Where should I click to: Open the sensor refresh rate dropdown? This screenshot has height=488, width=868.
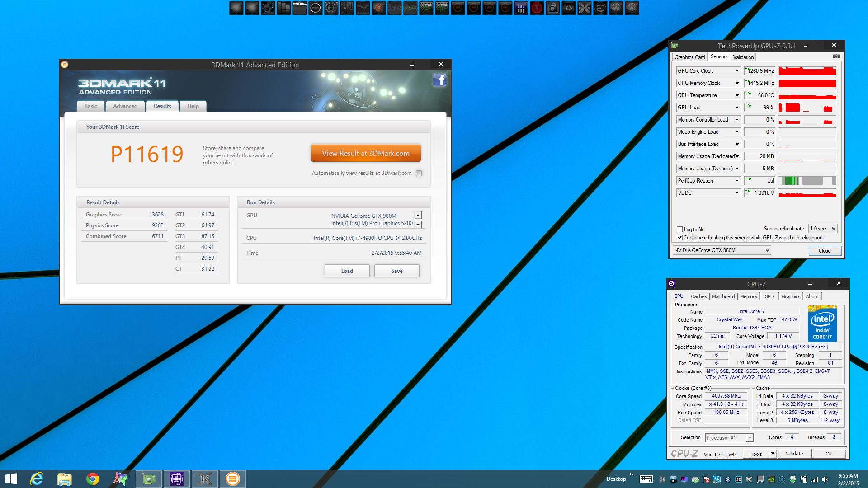pos(823,229)
